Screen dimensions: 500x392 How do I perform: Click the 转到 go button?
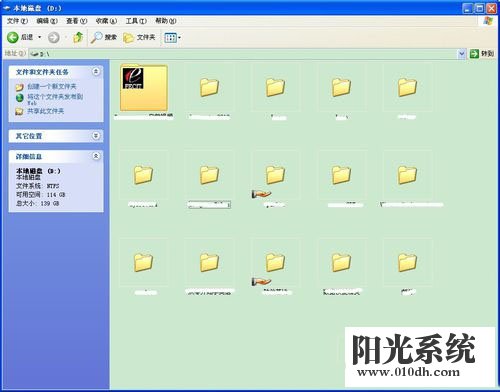[482, 53]
